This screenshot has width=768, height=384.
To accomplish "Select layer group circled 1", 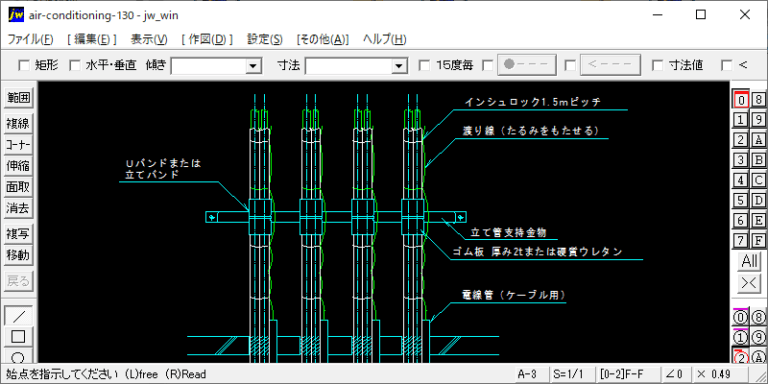I will (x=741, y=337).
